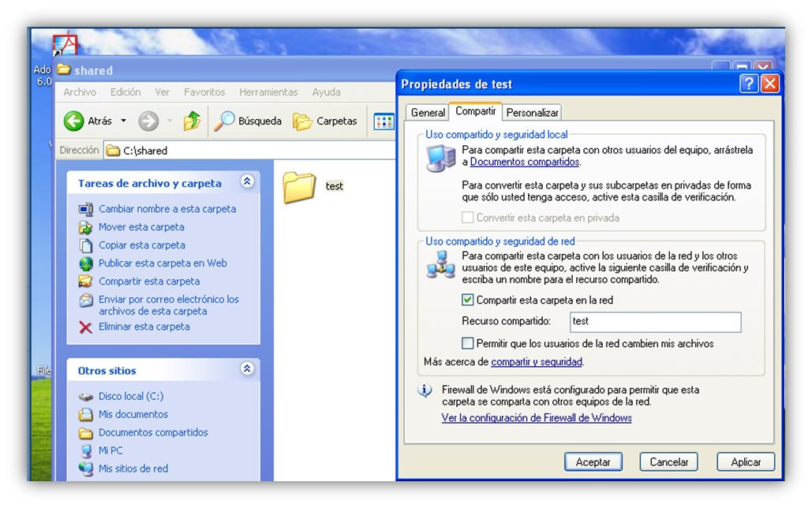Click the Mi PC computer icon
This screenshot has height=508, width=812.
point(85,451)
